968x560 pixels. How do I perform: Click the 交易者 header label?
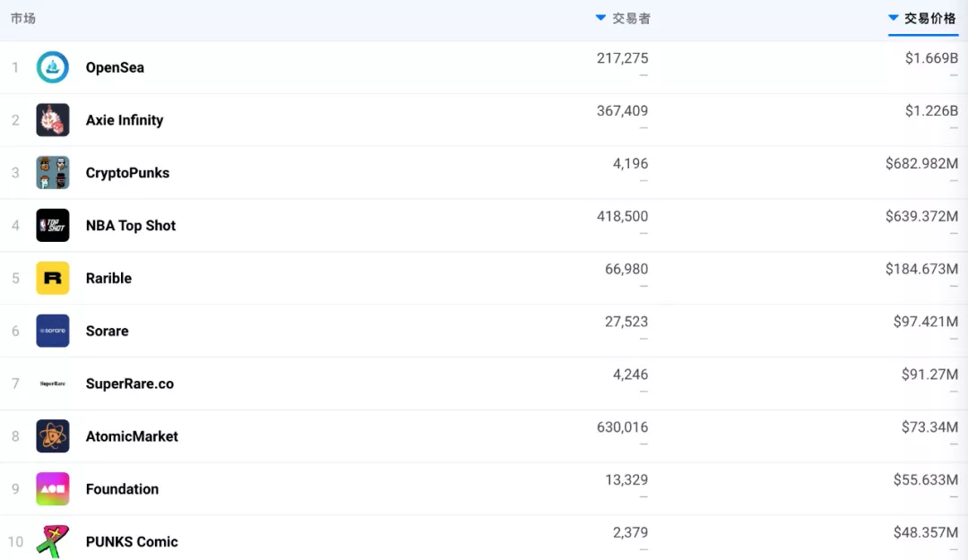tap(631, 19)
